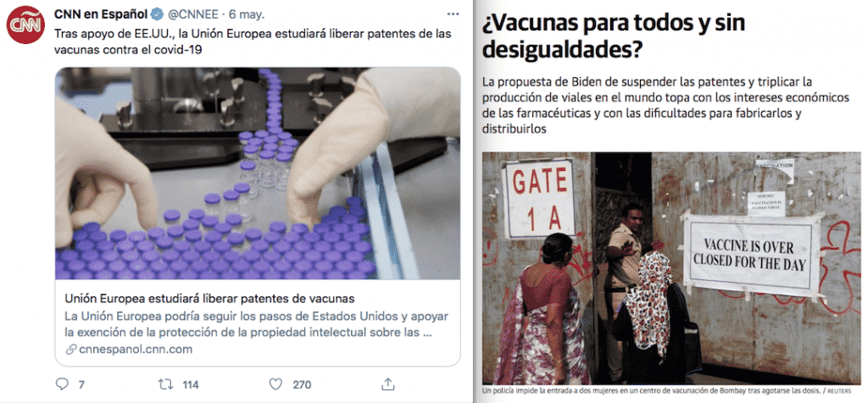Click the share upload icon

[388, 384]
